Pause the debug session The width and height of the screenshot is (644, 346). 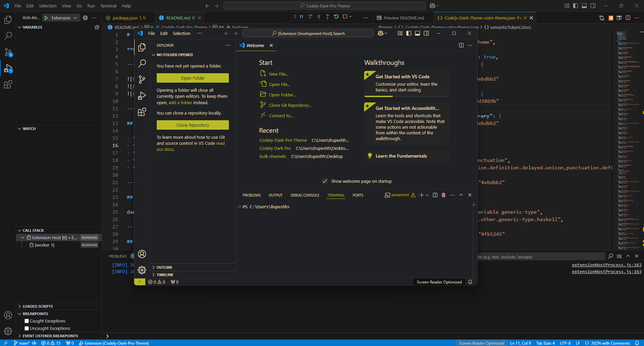(x=301, y=16)
